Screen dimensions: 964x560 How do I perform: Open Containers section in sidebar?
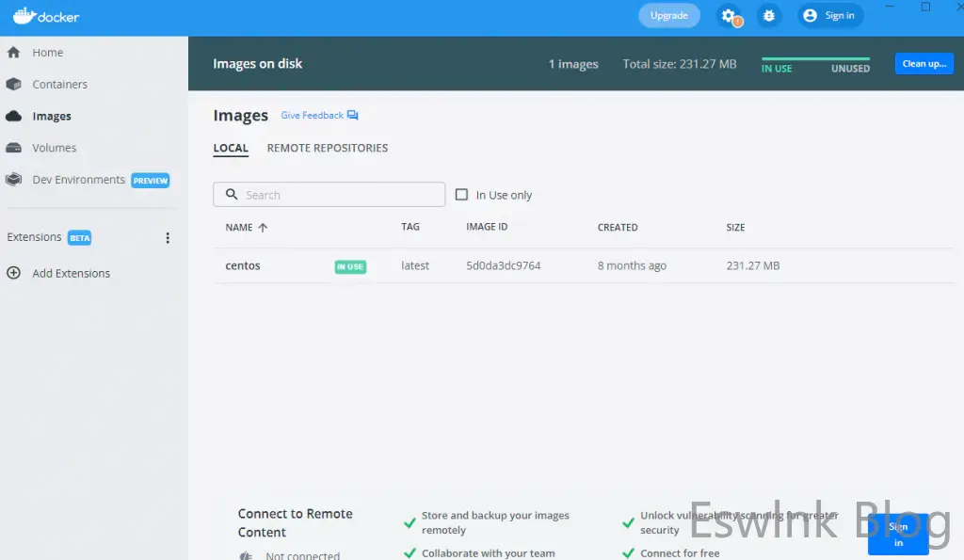59,85
